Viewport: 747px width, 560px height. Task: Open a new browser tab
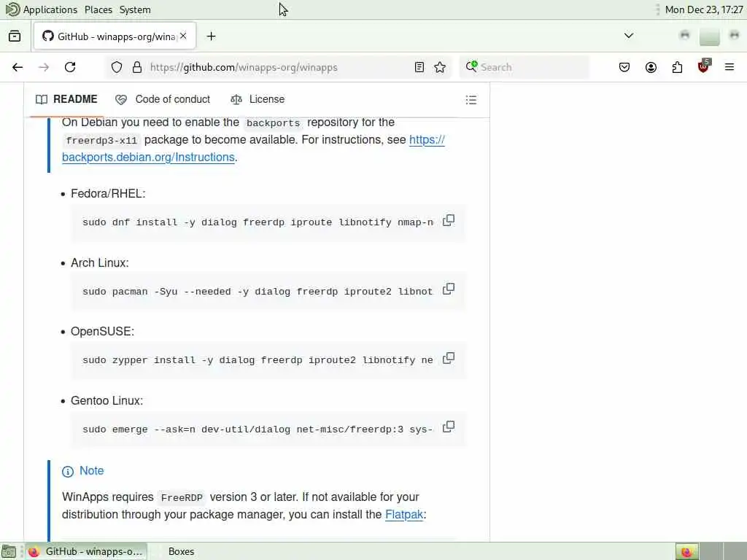click(211, 36)
